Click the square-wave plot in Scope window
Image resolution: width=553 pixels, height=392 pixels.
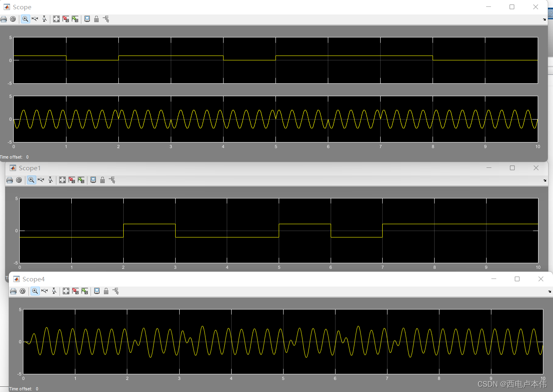pyautogui.click(x=275, y=60)
